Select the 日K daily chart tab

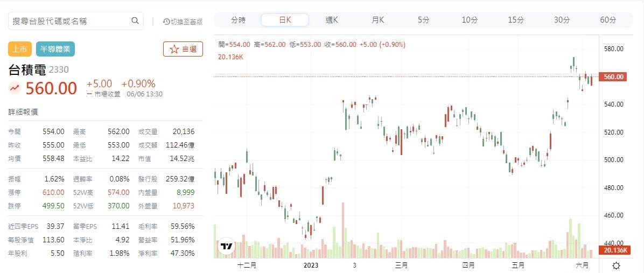click(x=285, y=20)
